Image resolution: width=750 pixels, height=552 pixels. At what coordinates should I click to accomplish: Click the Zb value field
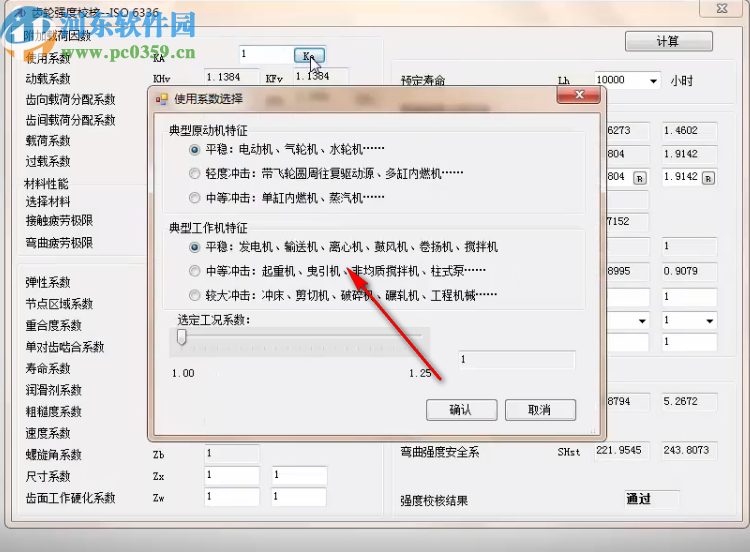[232, 453]
